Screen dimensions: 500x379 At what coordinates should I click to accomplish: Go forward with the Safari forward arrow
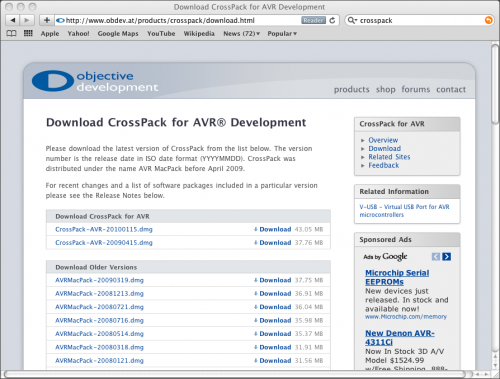click(x=26, y=20)
